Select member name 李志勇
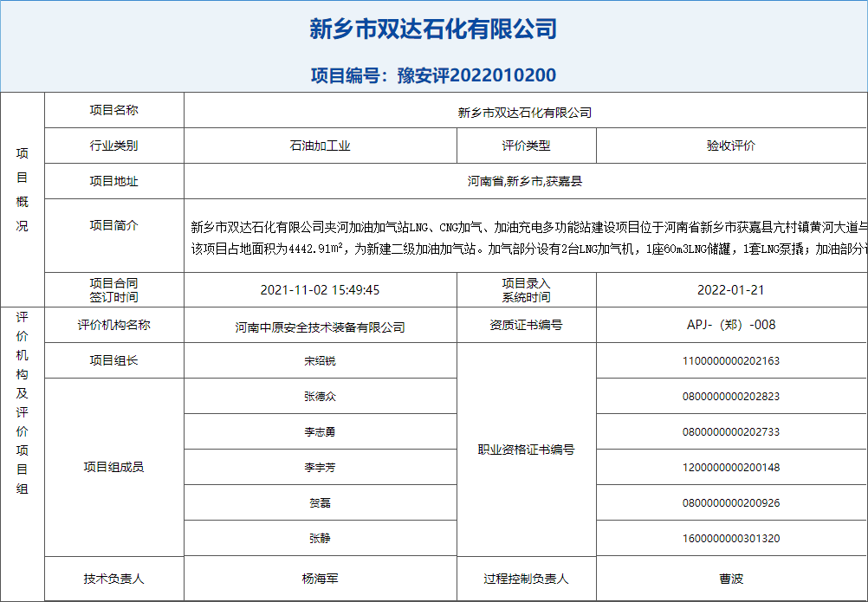This screenshot has width=868, height=602. (320, 432)
